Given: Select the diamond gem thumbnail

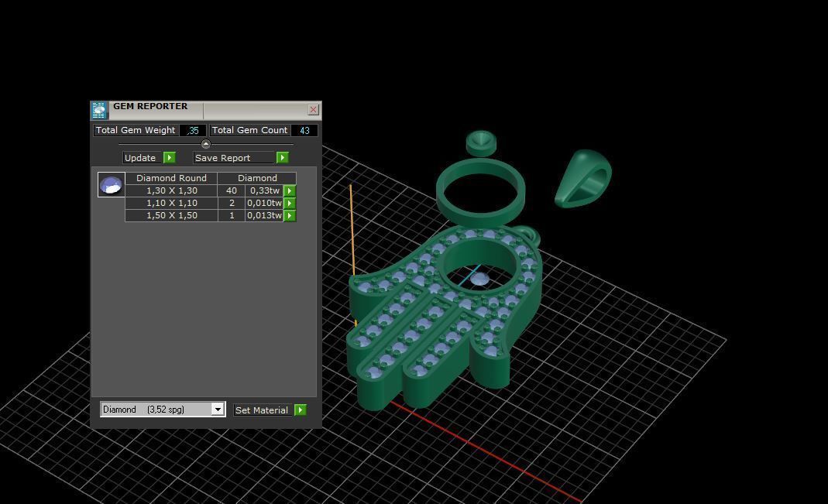Looking at the screenshot, I should [111, 185].
